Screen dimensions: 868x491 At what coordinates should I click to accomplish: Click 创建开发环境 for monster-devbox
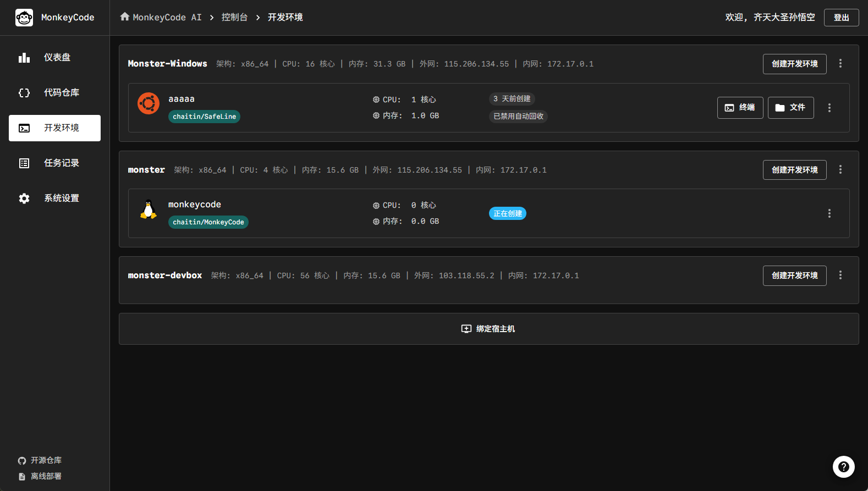pyautogui.click(x=794, y=275)
